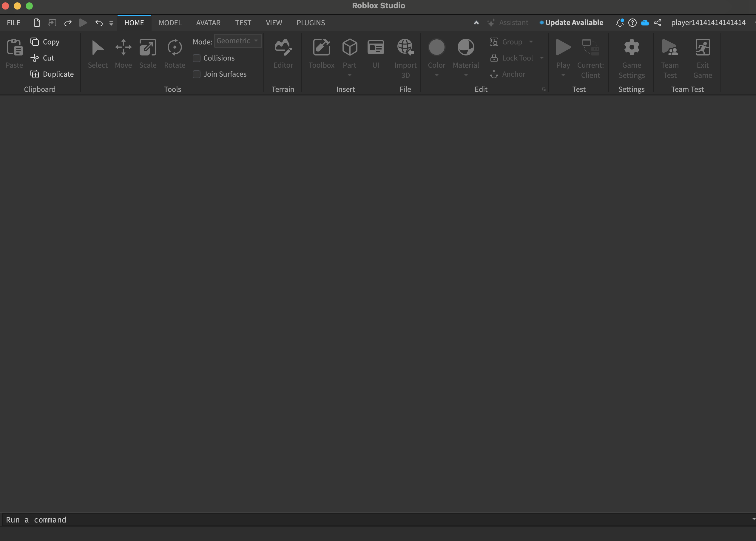Image resolution: width=756 pixels, height=541 pixels.
Task: Click the large Play test button
Action: [x=563, y=47]
